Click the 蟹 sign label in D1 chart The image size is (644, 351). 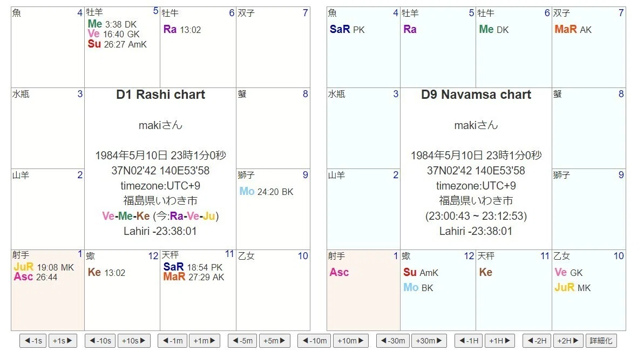click(x=242, y=94)
